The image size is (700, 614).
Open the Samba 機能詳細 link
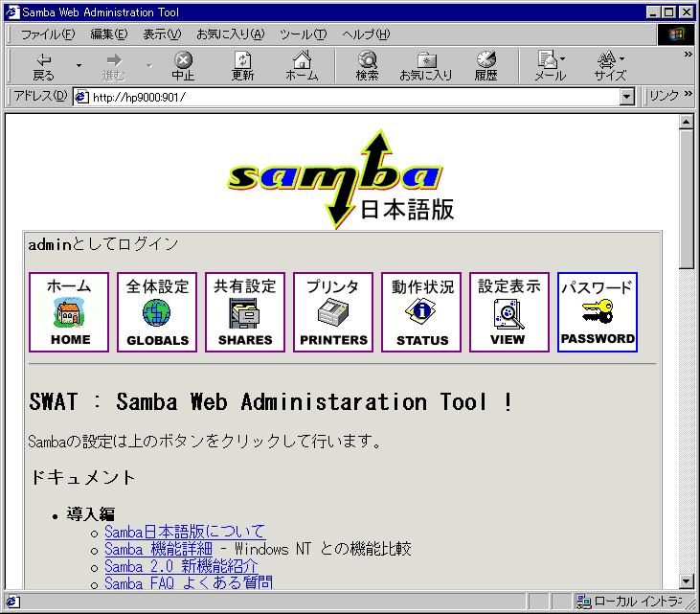pyautogui.click(x=159, y=549)
